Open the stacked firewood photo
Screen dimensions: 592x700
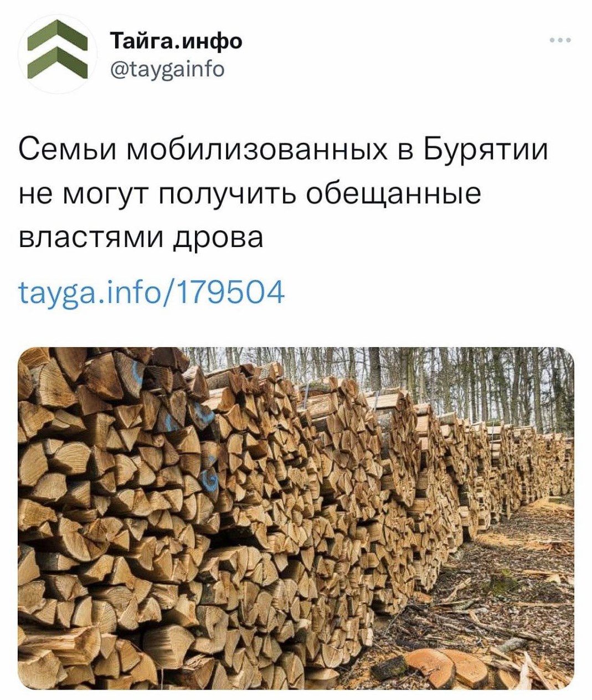(296, 518)
